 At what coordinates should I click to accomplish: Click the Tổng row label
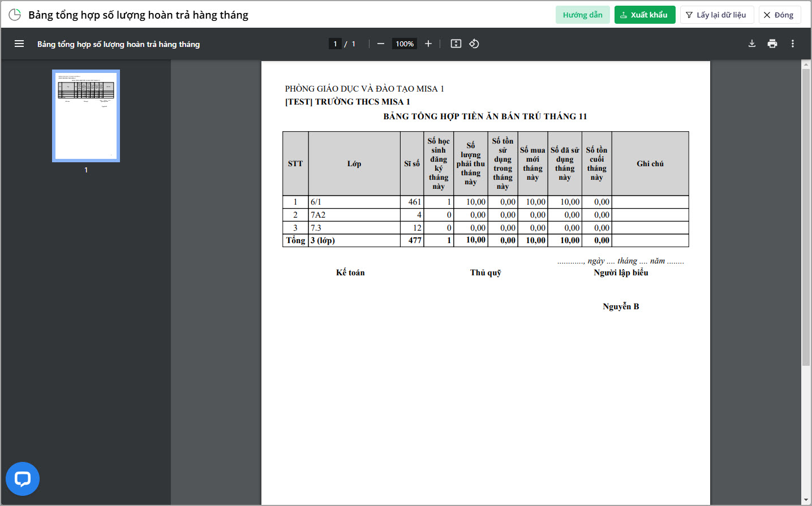(x=295, y=240)
